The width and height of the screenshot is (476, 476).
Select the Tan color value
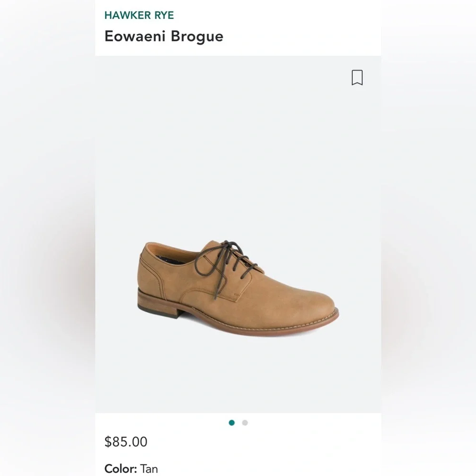click(x=149, y=469)
